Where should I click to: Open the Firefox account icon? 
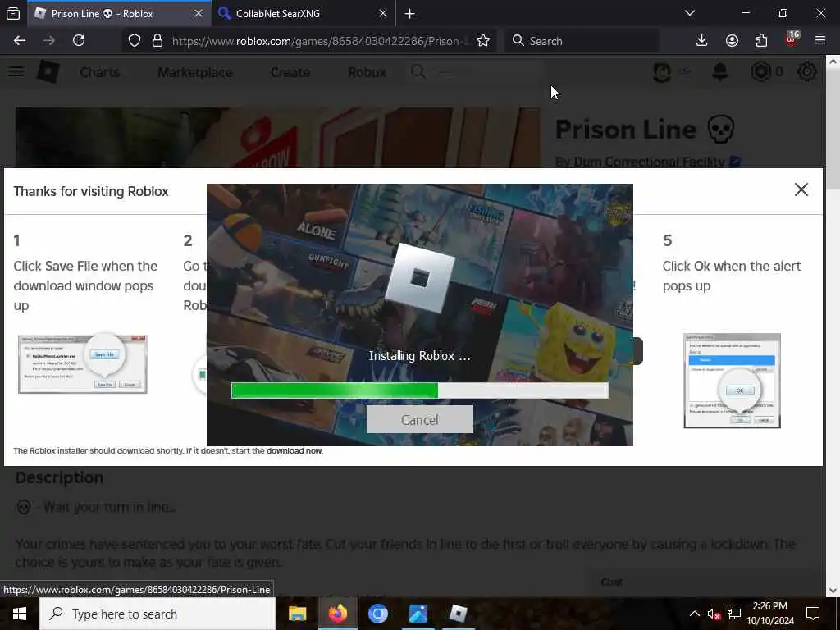pos(732,41)
